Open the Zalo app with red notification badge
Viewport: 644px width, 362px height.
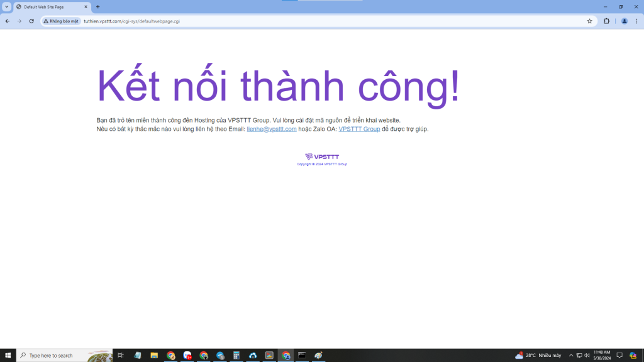[x=187, y=356]
